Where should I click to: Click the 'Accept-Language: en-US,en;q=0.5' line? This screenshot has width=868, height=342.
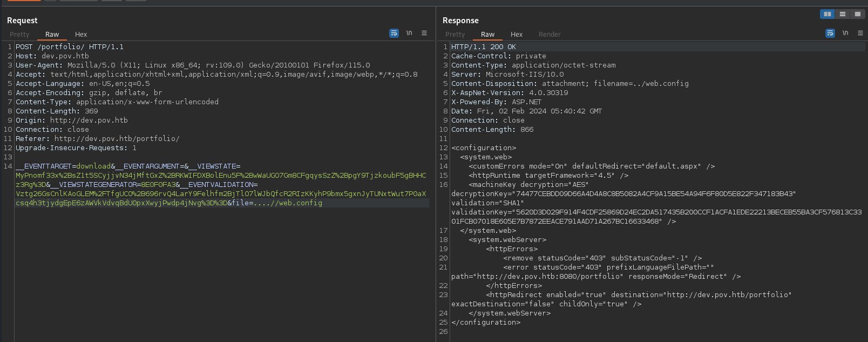pos(83,84)
